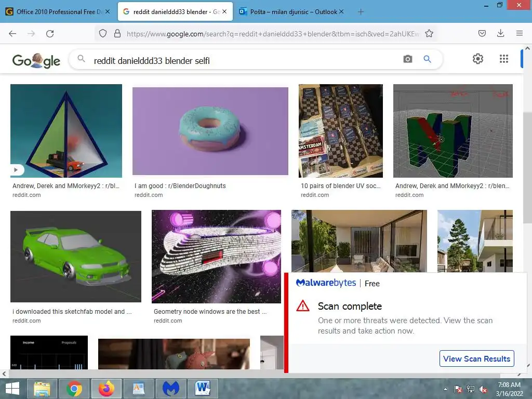Image resolution: width=532 pixels, height=399 pixels.
Task: Open the bird characters image thumbnail
Action: click(x=174, y=354)
